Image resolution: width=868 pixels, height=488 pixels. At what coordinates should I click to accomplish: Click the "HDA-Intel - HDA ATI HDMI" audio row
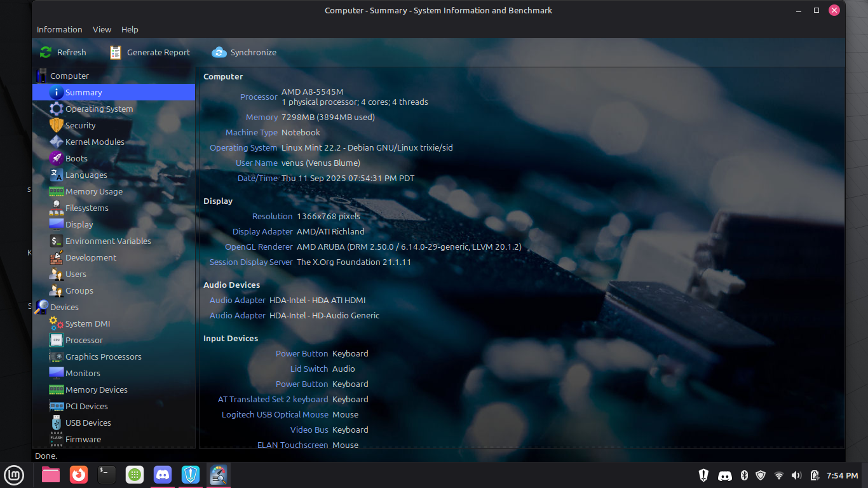point(288,300)
